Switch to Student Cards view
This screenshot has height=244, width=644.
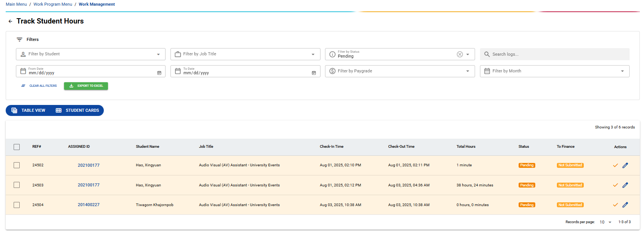(78, 111)
